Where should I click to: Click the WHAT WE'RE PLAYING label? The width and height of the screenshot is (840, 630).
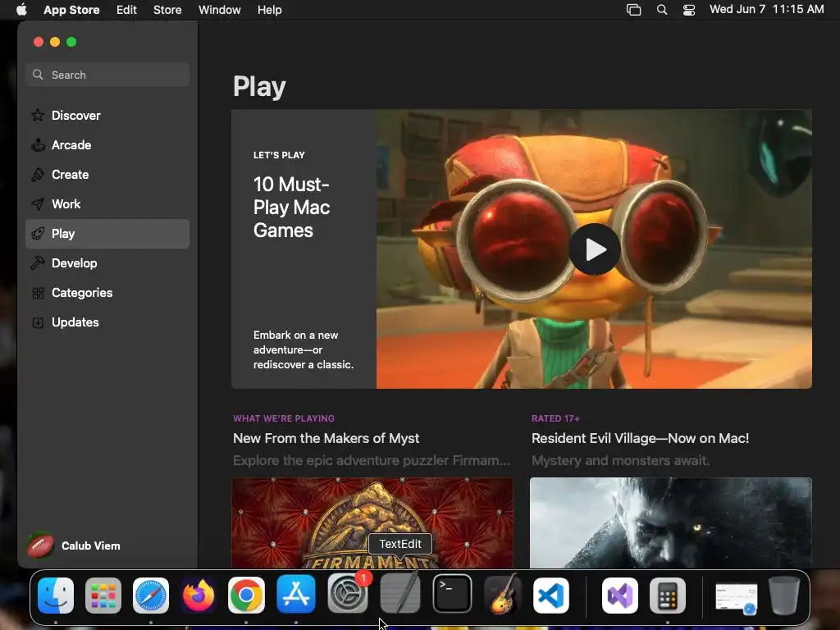coord(284,418)
